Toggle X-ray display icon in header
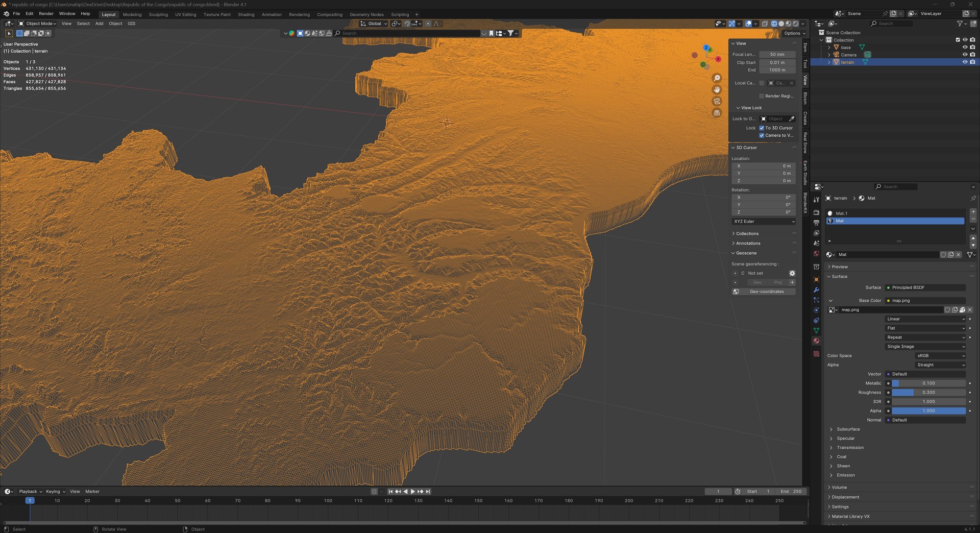Screen dimensions: 980x533 [x=765, y=23]
